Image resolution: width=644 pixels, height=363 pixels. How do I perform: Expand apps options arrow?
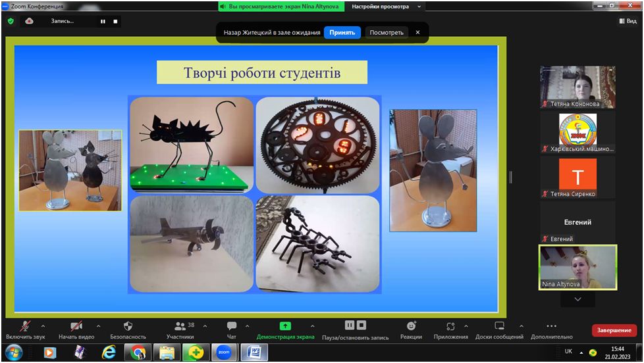pos(466,326)
